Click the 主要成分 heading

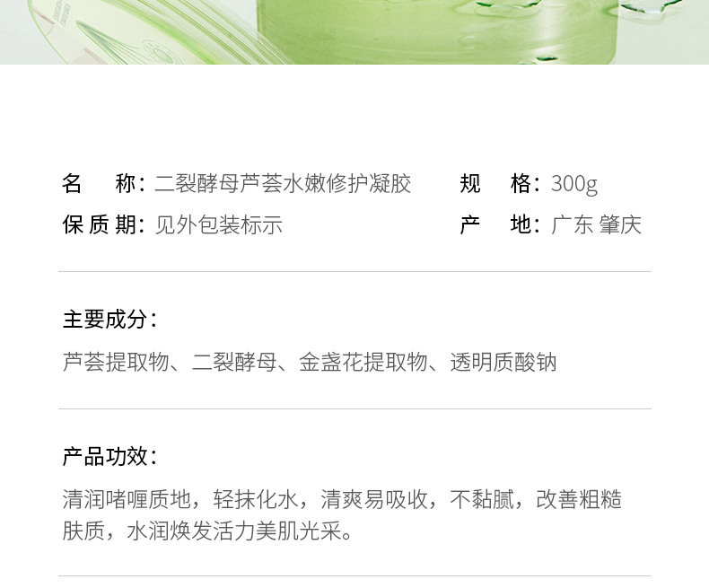point(109,320)
